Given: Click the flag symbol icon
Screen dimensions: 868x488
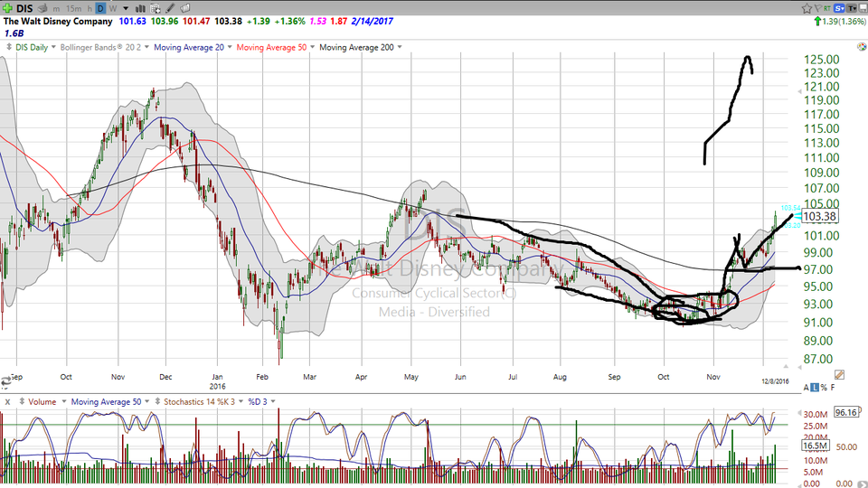Looking at the screenshot, I should pos(817,8).
